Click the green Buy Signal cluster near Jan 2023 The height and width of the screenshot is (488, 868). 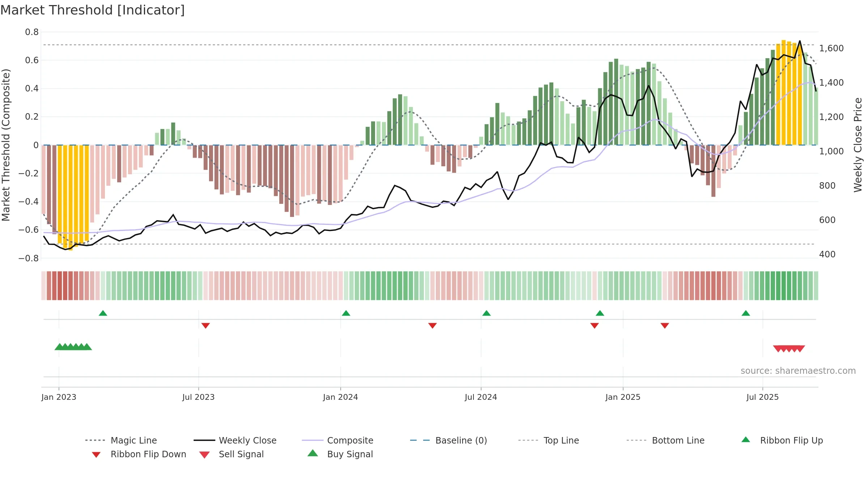click(x=73, y=347)
